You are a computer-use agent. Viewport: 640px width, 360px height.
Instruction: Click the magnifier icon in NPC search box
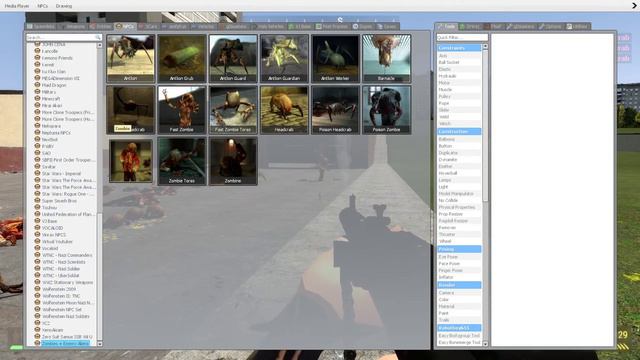[x=98, y=38]
